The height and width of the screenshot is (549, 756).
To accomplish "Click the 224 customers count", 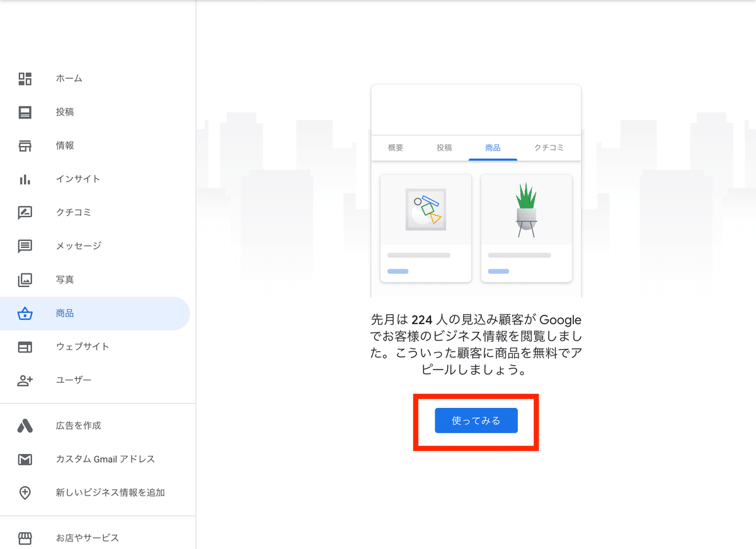I will tap(421, 320).
